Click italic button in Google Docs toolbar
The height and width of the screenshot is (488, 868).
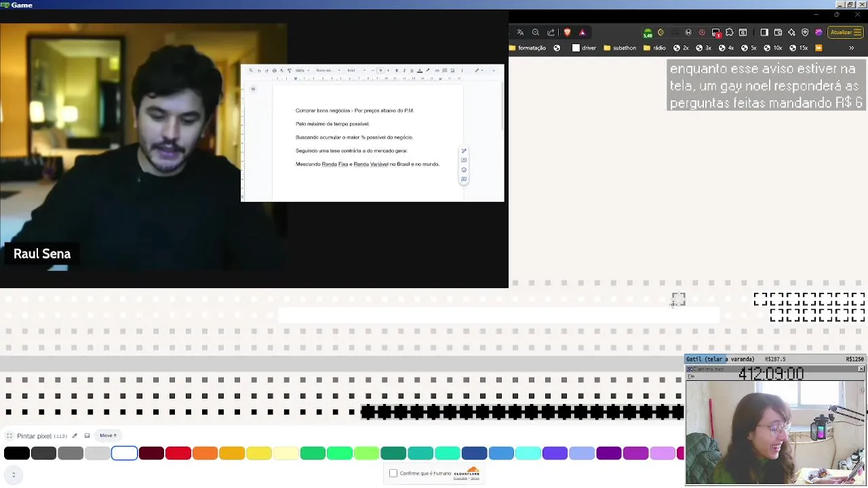[404, 70]
